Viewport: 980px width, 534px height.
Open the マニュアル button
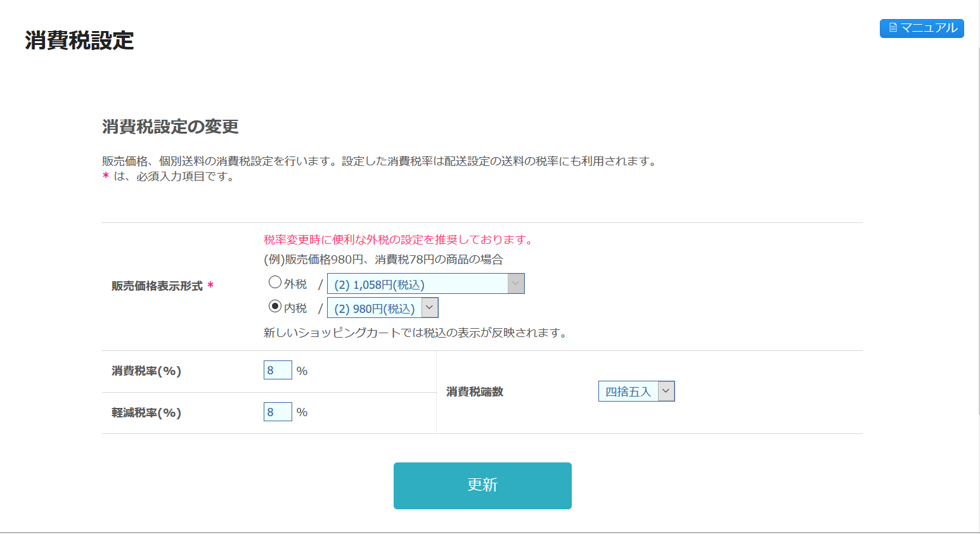[922, 29]
